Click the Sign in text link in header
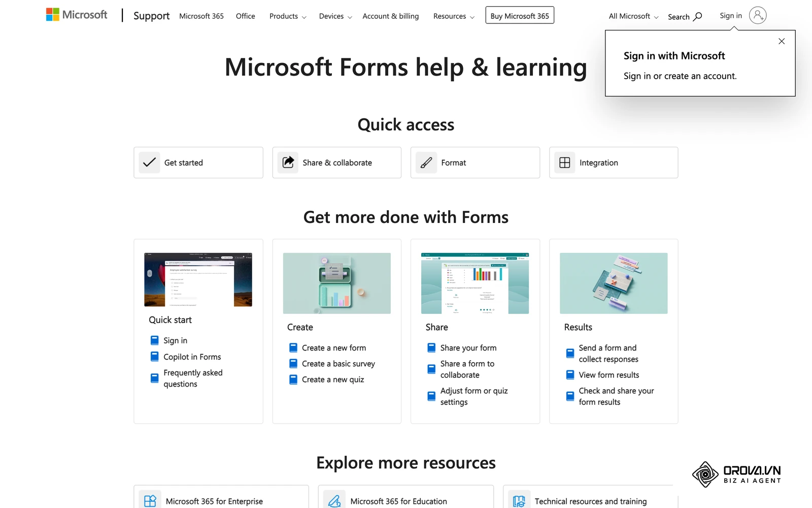 [x=731, y=16]
